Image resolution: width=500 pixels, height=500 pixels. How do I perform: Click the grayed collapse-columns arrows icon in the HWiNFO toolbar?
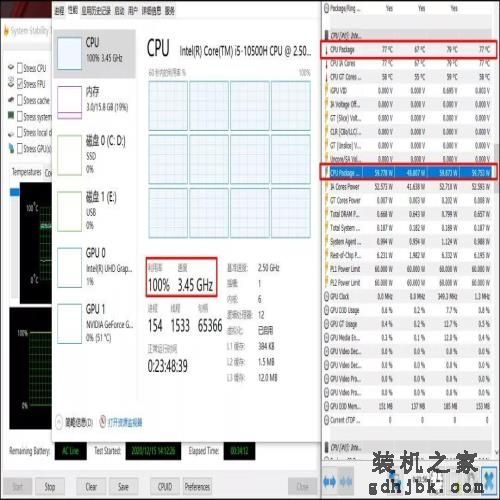click(x=346, y=481)
